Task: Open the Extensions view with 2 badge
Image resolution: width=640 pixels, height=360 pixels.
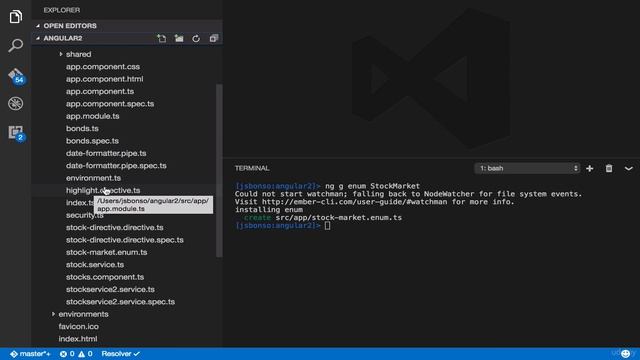Action: pos(16,133)
